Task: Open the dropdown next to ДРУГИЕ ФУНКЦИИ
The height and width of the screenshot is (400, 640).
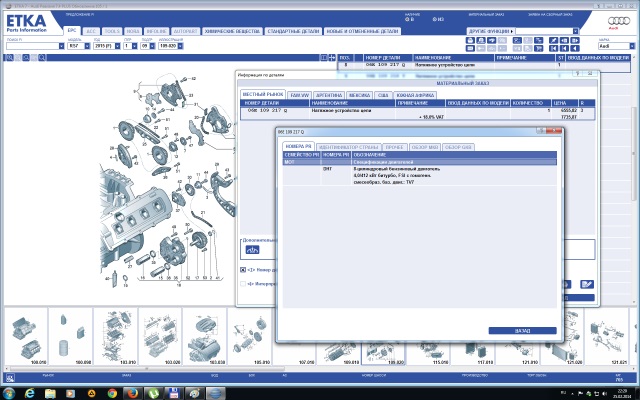Action: click(x=576, y=31)
